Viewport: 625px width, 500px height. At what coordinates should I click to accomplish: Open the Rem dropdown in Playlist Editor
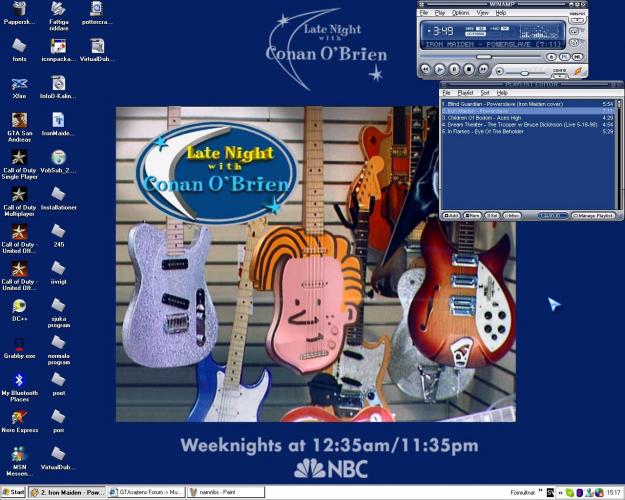point(472,215)
